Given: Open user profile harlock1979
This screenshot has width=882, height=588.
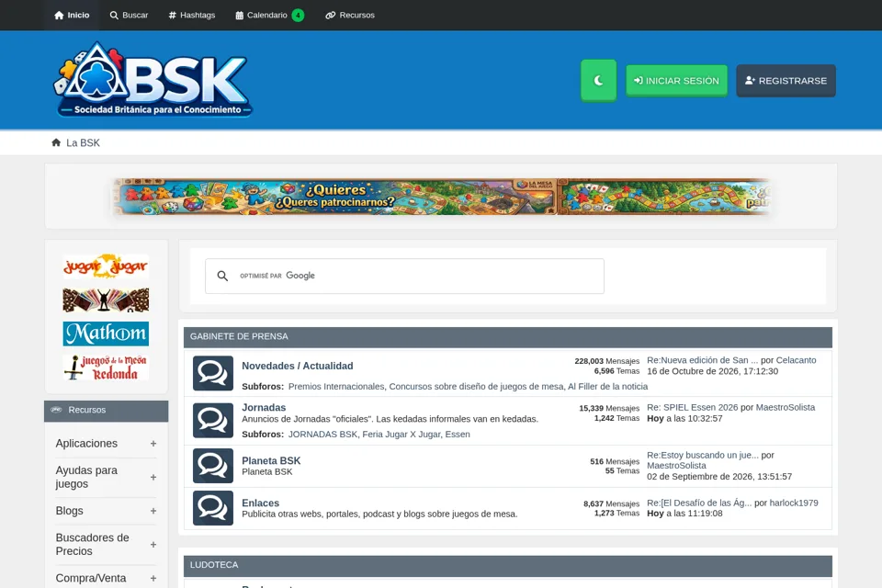Looking at the screenshot, I should pos(794,503).
